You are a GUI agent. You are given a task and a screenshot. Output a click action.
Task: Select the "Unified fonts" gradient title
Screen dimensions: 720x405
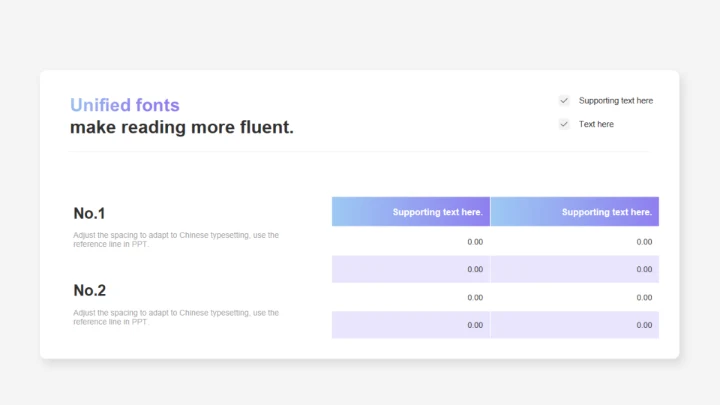125,105
